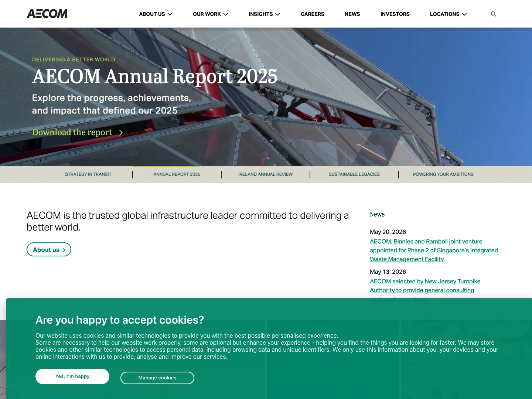Click the About us button
This screenshot has height=399, width=532.
click(x=49, y=249)
